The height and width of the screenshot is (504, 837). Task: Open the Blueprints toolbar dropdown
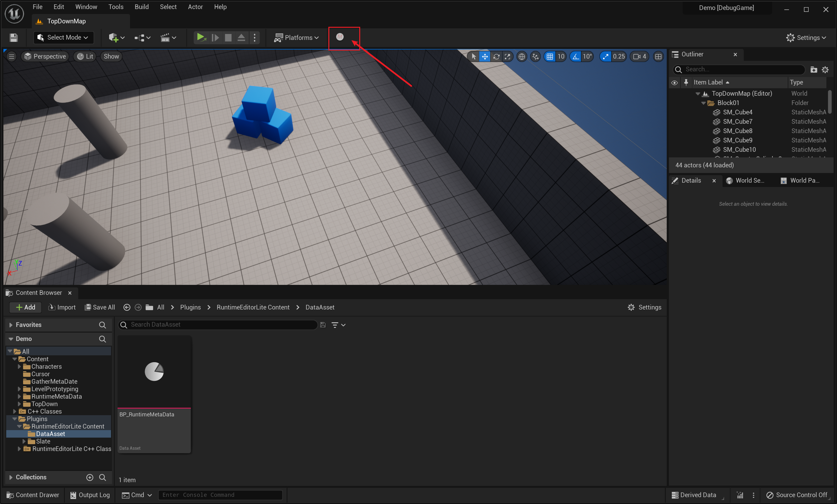(x=142, y=37)
